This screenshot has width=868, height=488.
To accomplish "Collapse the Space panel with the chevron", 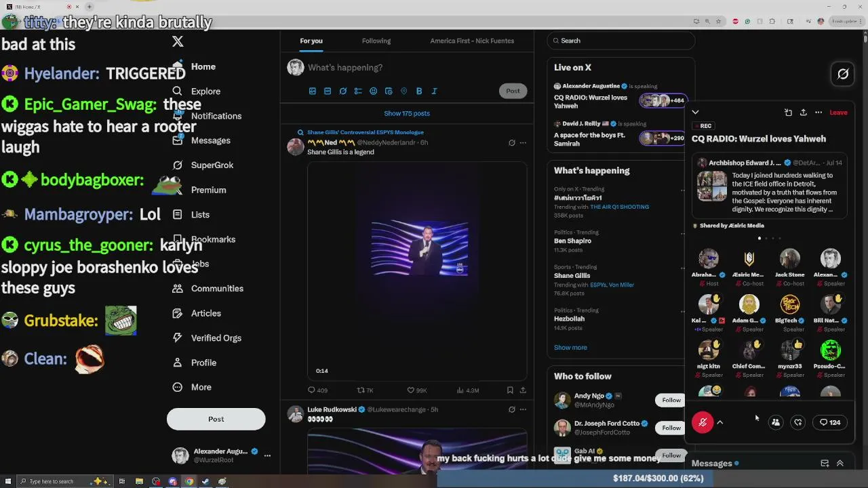I will coord(695,113).
